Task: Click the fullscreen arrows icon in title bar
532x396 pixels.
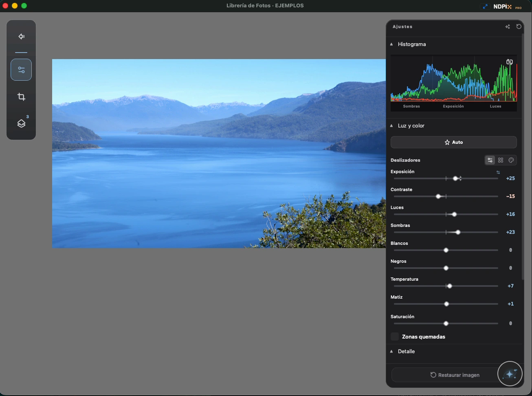Action: tap(485, 7)
